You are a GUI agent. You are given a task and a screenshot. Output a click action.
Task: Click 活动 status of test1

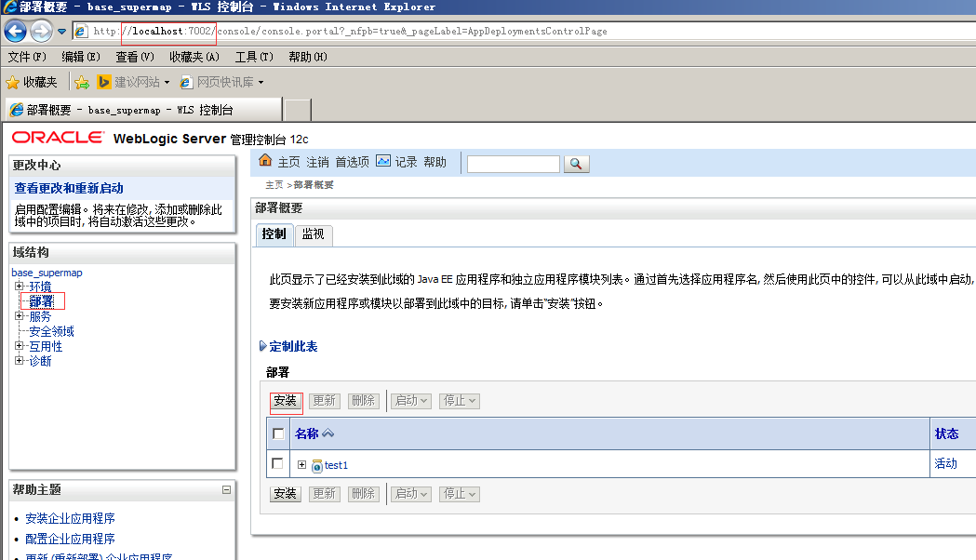point(945,463)
